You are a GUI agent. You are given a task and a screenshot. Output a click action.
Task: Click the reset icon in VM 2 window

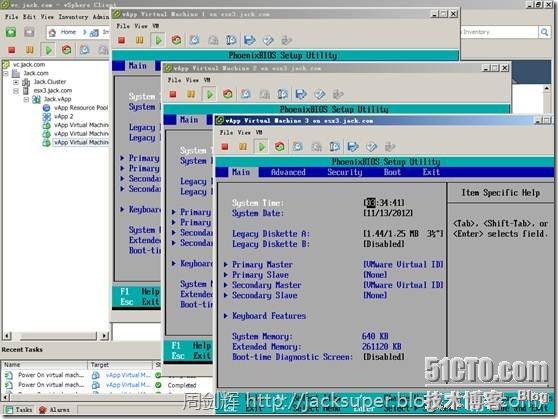[x=228, y=94]
